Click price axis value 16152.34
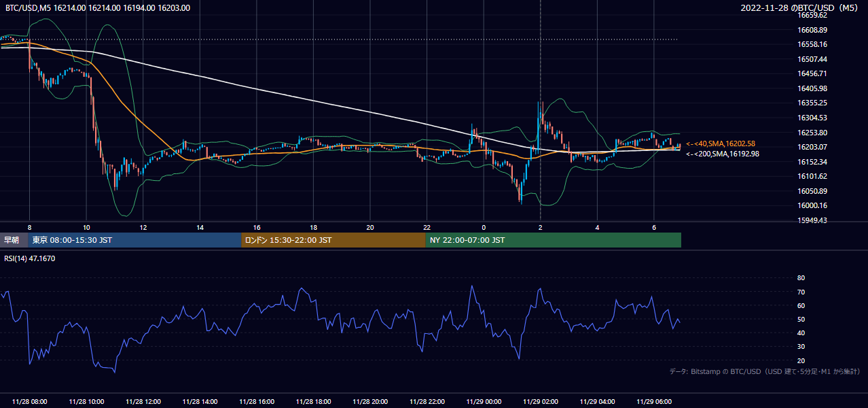Image resolution: width=868 pixels, height=408 pixels. (814, 162)
